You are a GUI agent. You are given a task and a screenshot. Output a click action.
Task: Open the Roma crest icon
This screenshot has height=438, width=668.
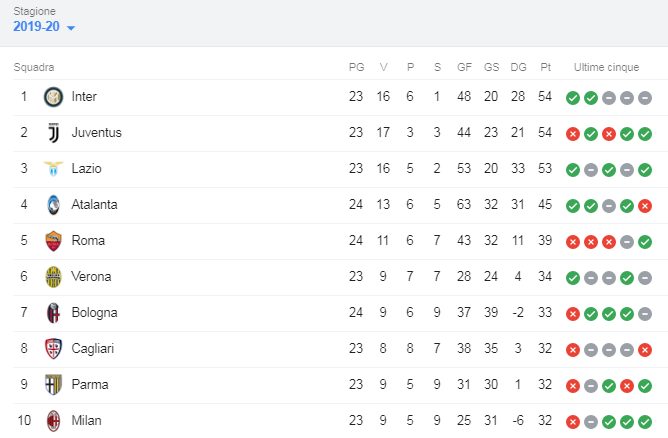coord(53,241)
